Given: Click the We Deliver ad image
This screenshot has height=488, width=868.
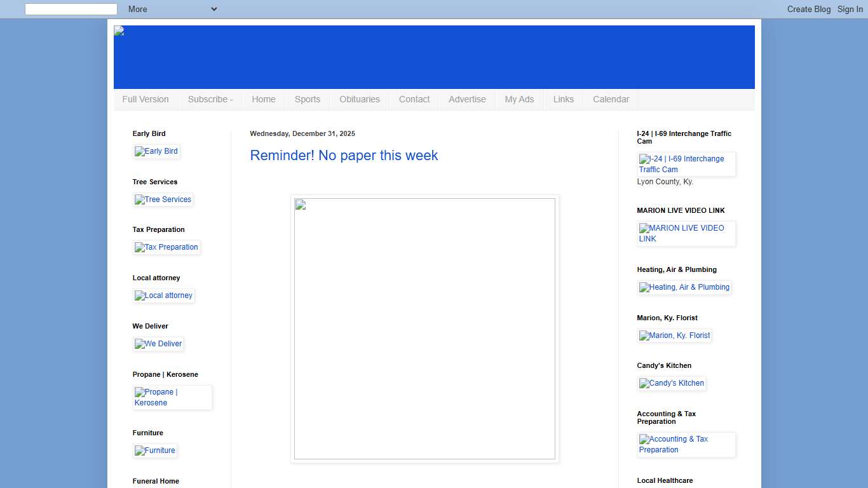Looking at the screenshot, I should click(158, 344).
